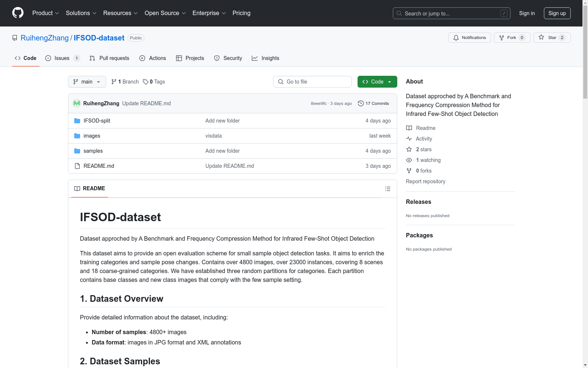Viewport: 588px width, 368px height.
Task: Open the Security tab
Action: [x=228, y=58]
